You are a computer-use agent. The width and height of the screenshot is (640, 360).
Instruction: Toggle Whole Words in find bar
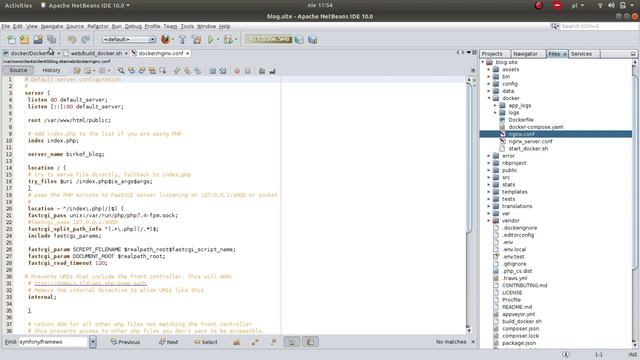pos(255,342)
